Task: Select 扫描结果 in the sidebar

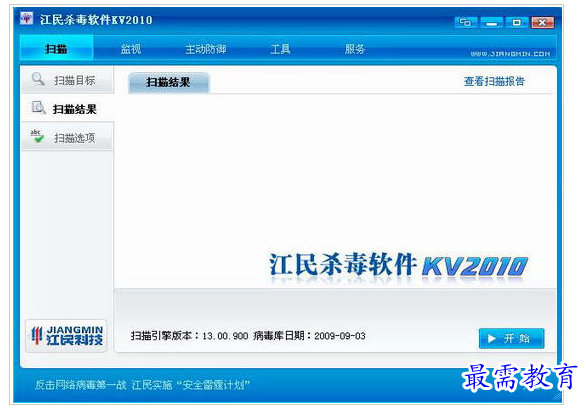Action: pos(67,109)
